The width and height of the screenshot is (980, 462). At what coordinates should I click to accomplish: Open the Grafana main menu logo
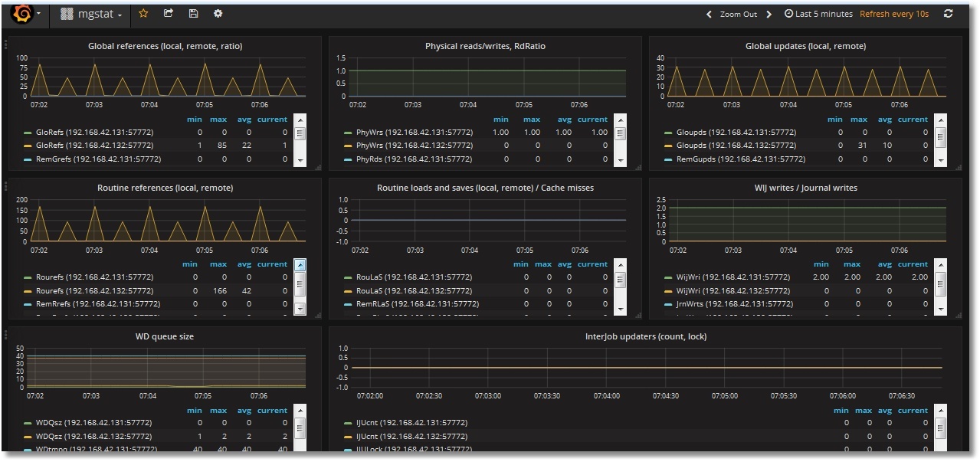[21, 13]
